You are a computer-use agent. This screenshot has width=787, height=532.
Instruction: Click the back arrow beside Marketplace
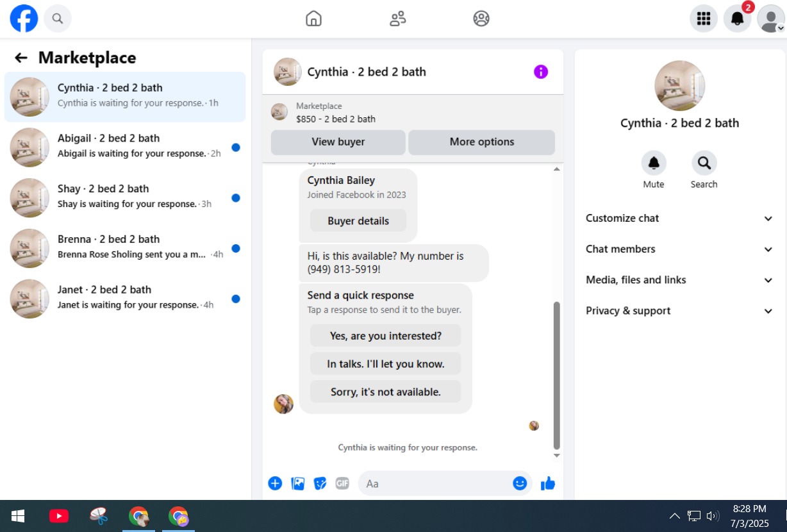(21, 58)
